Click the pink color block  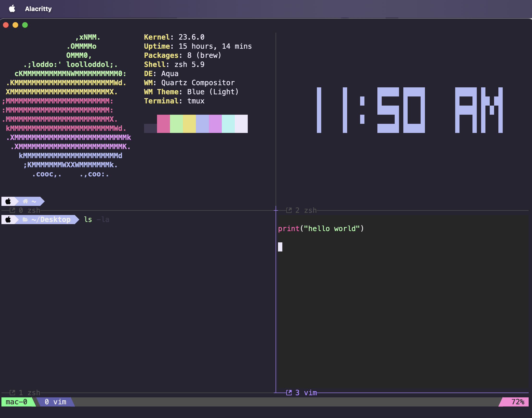tap(163, 124)
